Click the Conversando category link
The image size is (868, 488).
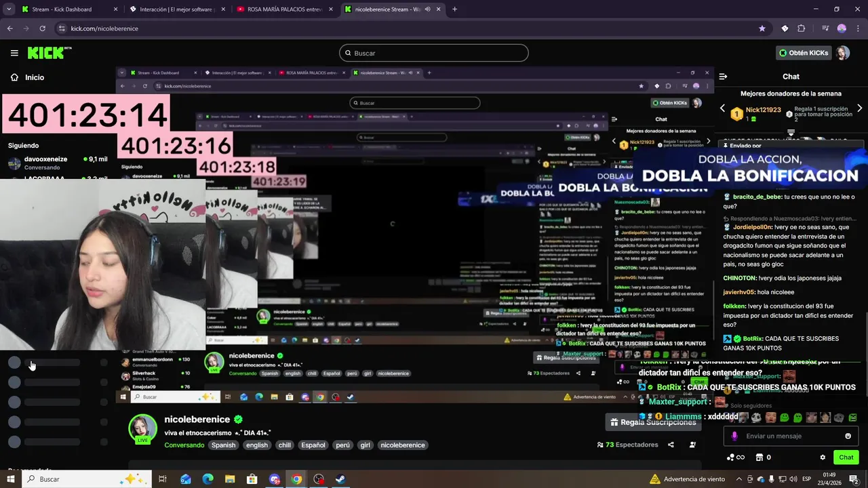click(184, 445)
